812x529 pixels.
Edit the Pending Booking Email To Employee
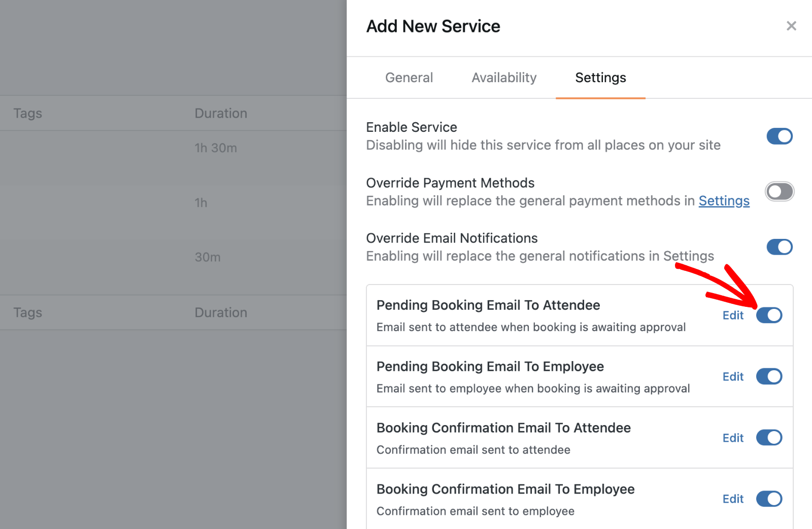[x=733, y=376]
